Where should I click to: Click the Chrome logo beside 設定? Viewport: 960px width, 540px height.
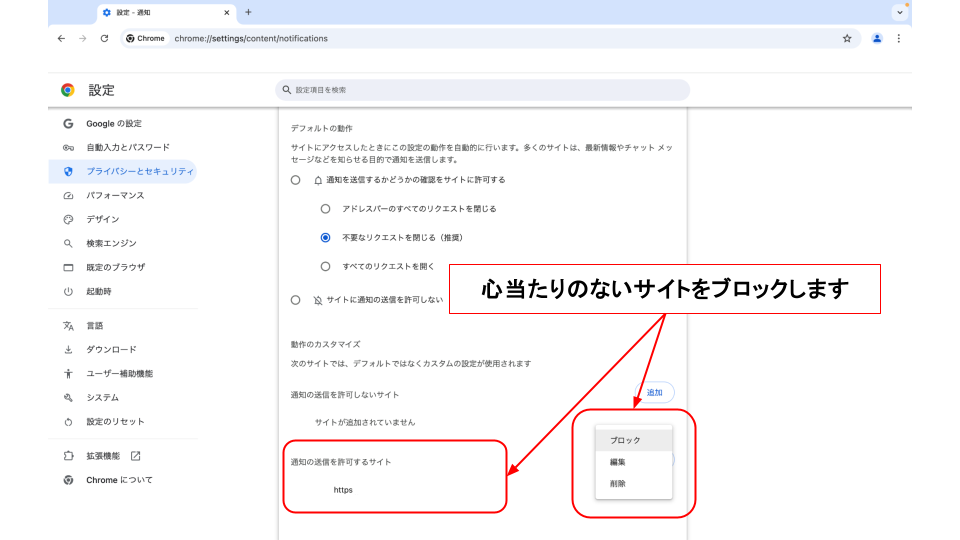point(68,90)
